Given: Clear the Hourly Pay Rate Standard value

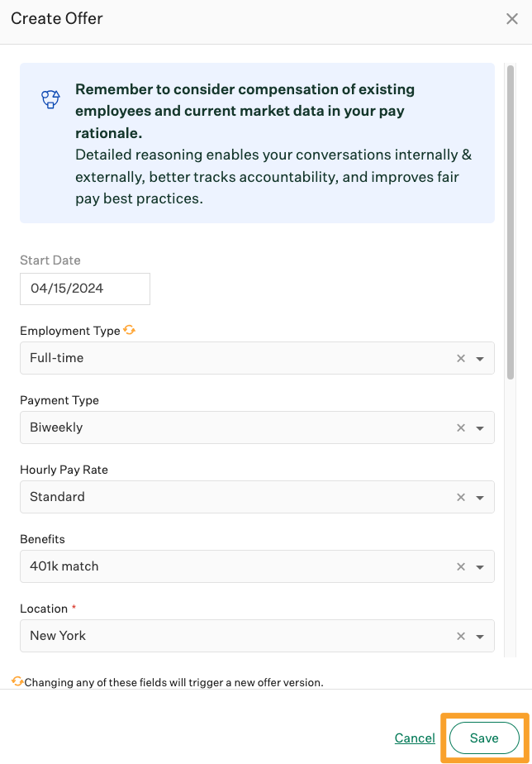Looking at the screenshot, I should (x=461, y=498).
